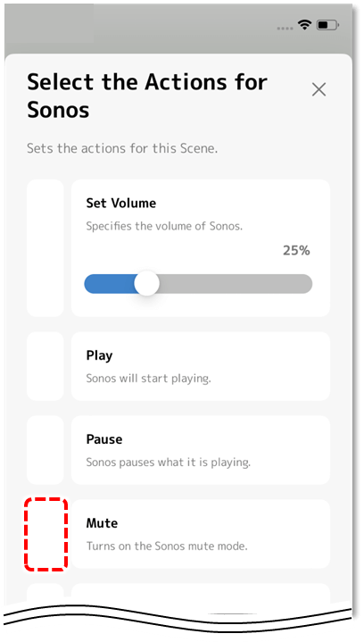
Task: Click the blue filled part of volume slider
Action: point(110,284)
